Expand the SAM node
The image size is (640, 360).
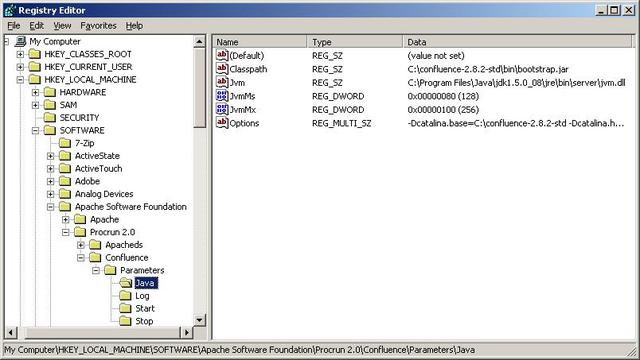[x=36, y=105]
